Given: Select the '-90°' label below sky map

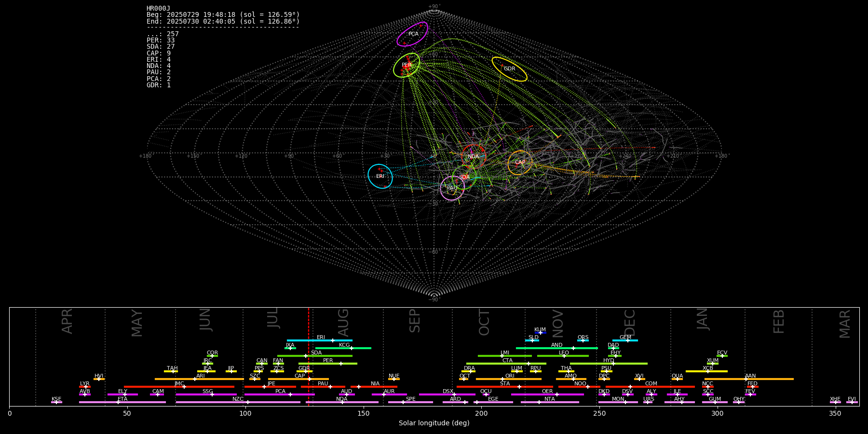Looking at the screenshot, I should tap(434, 300).
